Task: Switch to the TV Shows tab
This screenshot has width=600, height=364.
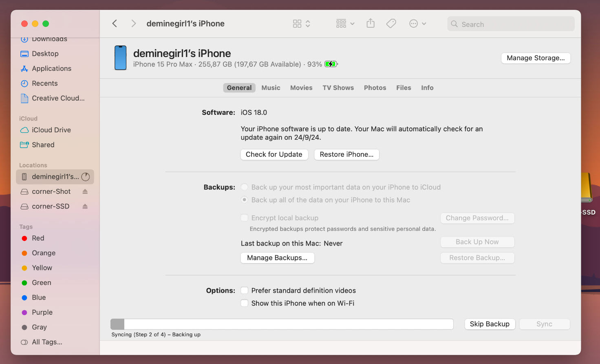Action: 338,88
